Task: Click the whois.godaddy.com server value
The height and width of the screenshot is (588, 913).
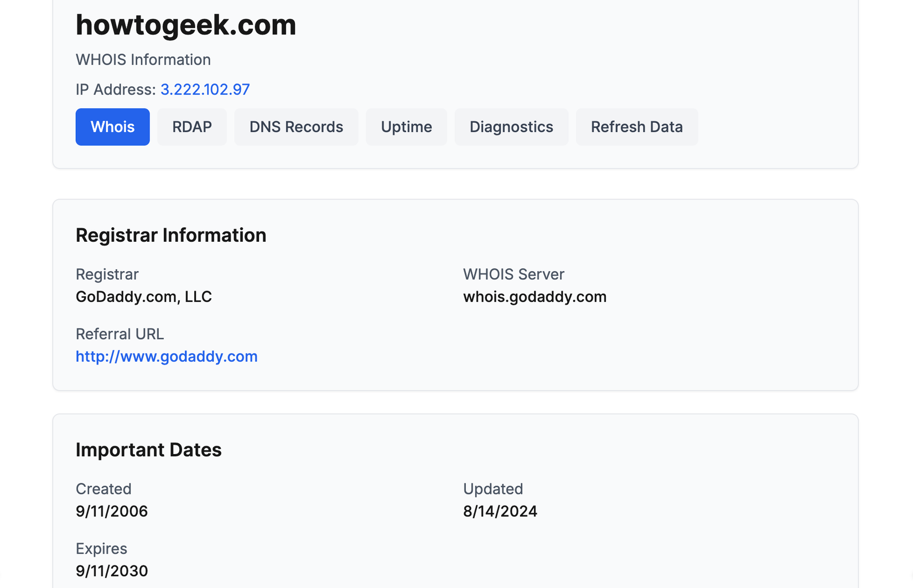Action: click(535, 296)
